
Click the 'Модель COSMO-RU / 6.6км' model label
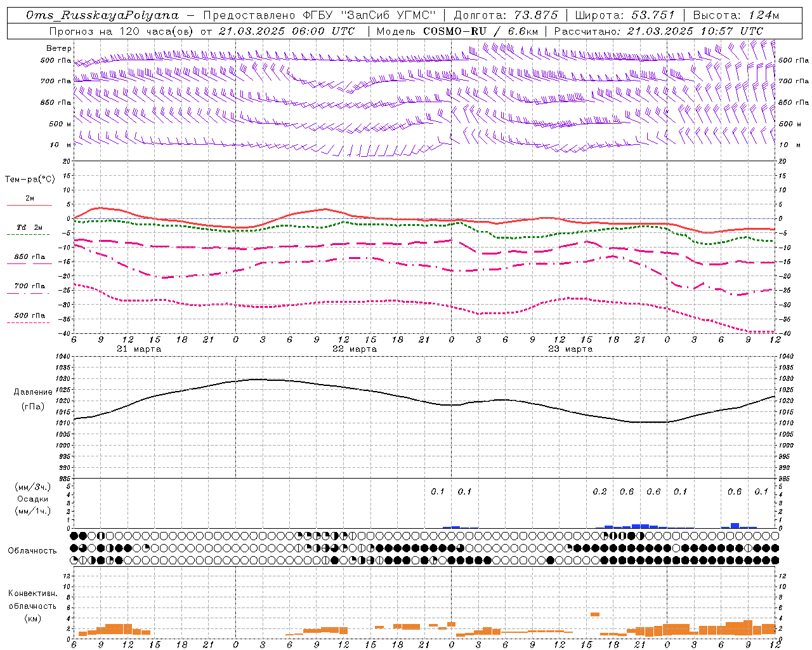coord(457,31)
